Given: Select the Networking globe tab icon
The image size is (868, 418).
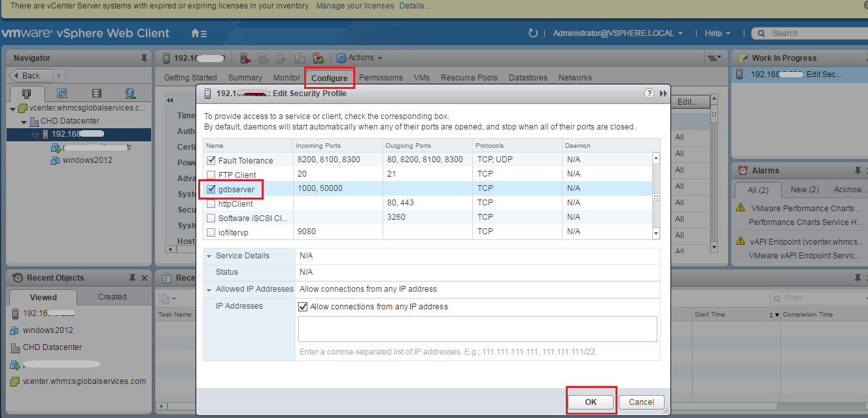Looking at the screenshot, I should tap(130, 94).
